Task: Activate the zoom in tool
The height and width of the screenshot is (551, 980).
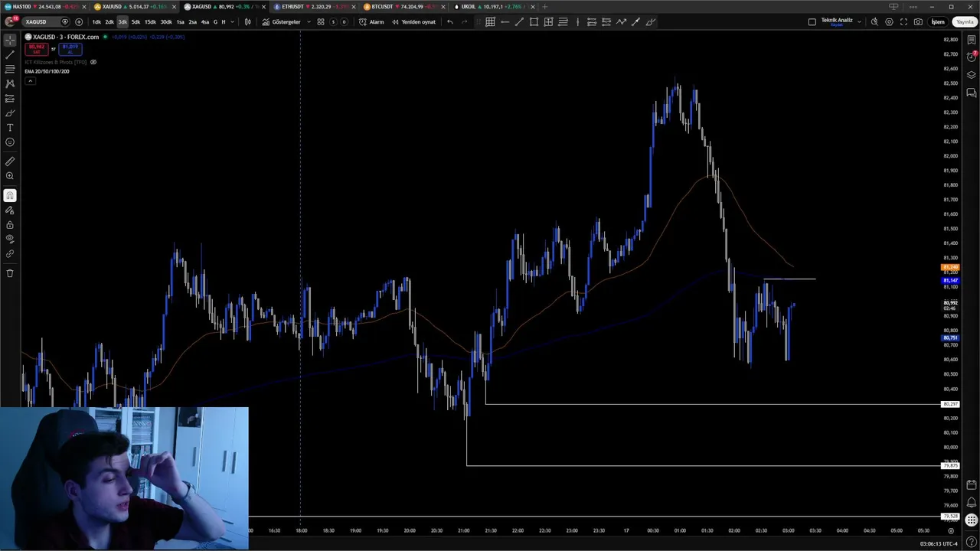Action: 10,176
